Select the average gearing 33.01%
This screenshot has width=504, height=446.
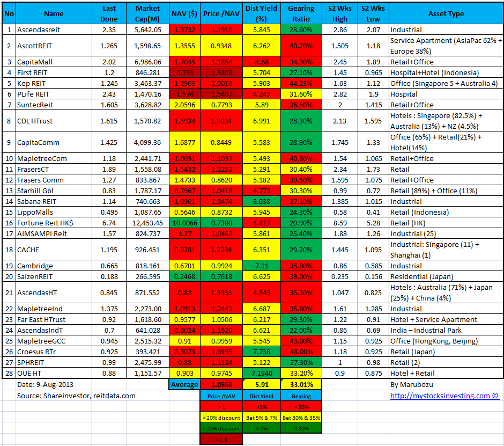pyautogui.click(x=301, y=384)
